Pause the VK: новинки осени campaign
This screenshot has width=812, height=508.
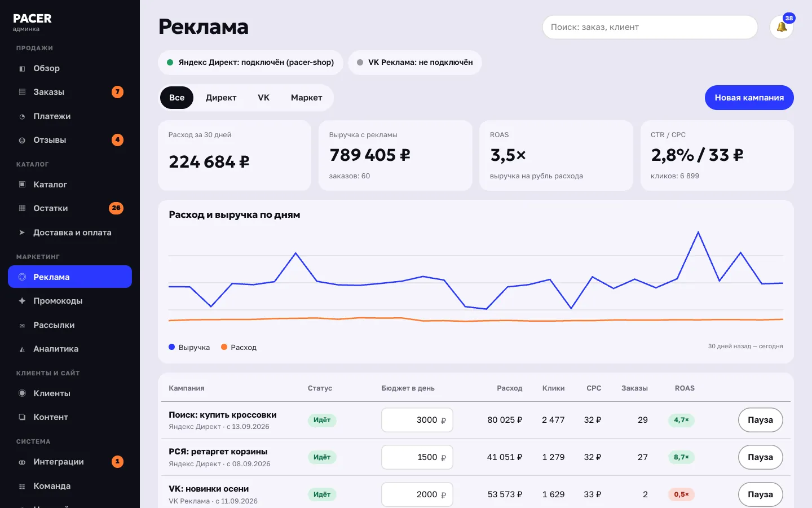pos(760,494)
